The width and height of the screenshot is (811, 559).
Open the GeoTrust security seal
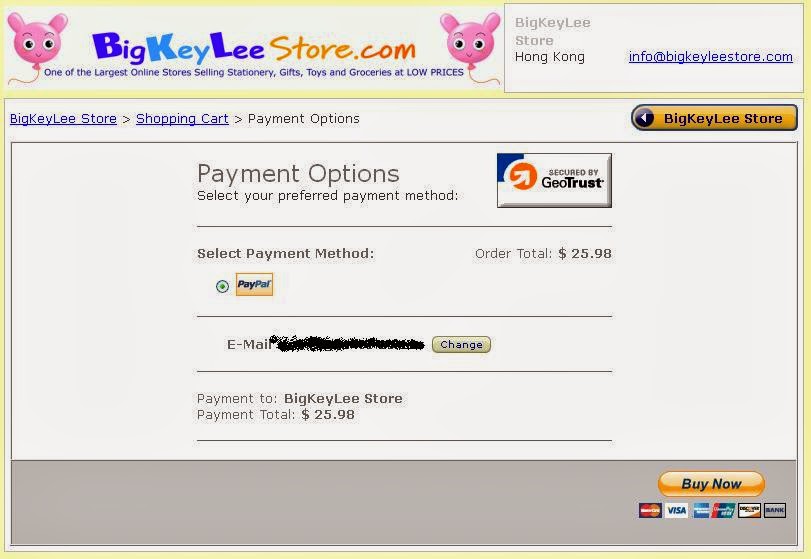click(x=554, y=180)
